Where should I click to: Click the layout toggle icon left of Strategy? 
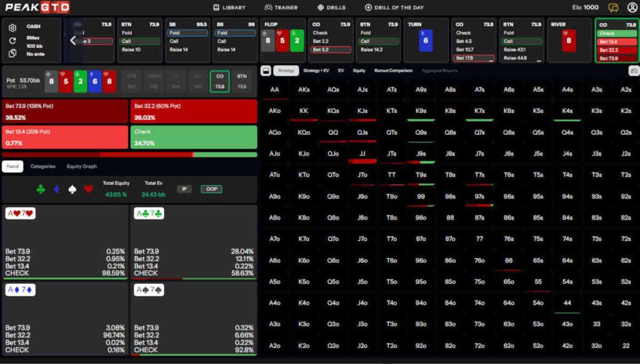click(266, 71)
